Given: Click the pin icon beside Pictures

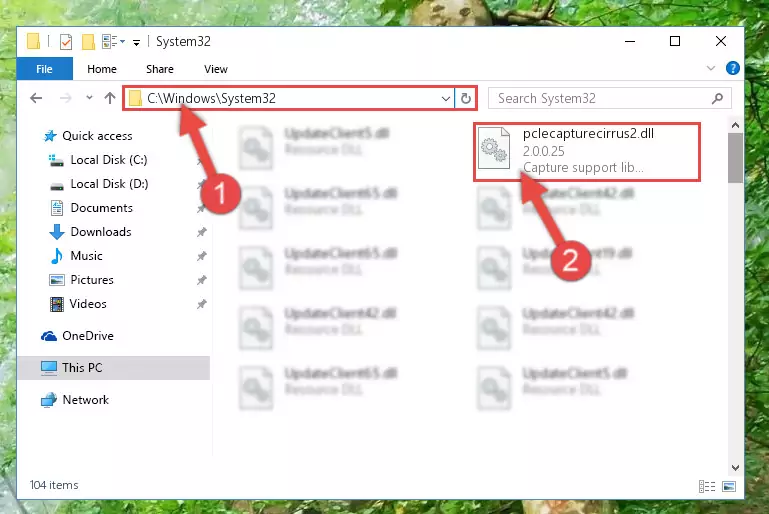Looking at the screenshot, I should [202, 280].
